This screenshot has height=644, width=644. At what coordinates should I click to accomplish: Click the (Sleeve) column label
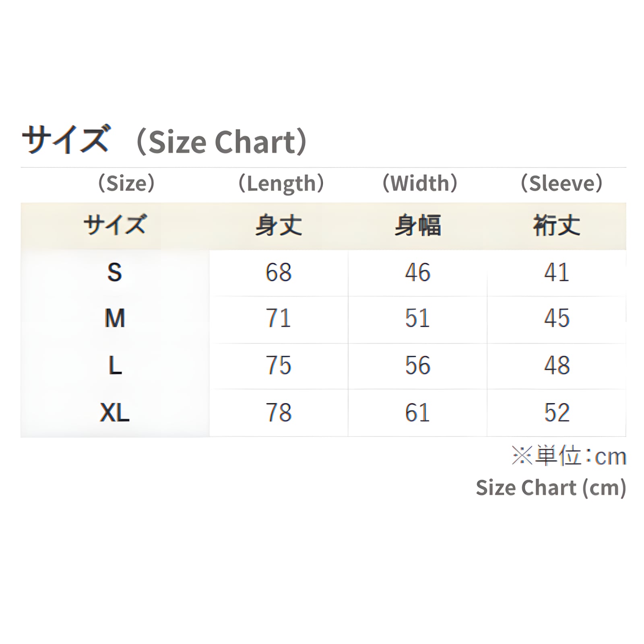[x=561, y=183]
